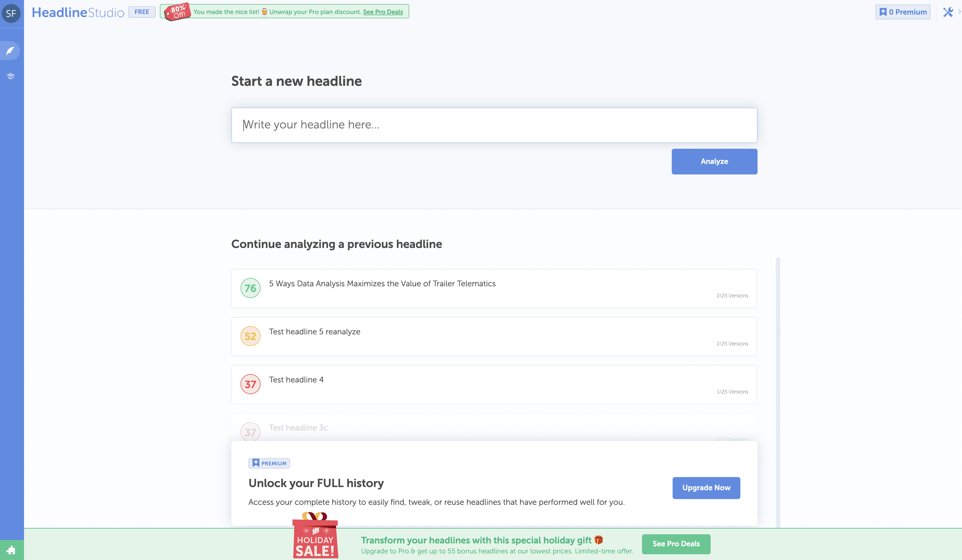Open the graduation cap learning icon

[10, 76]
